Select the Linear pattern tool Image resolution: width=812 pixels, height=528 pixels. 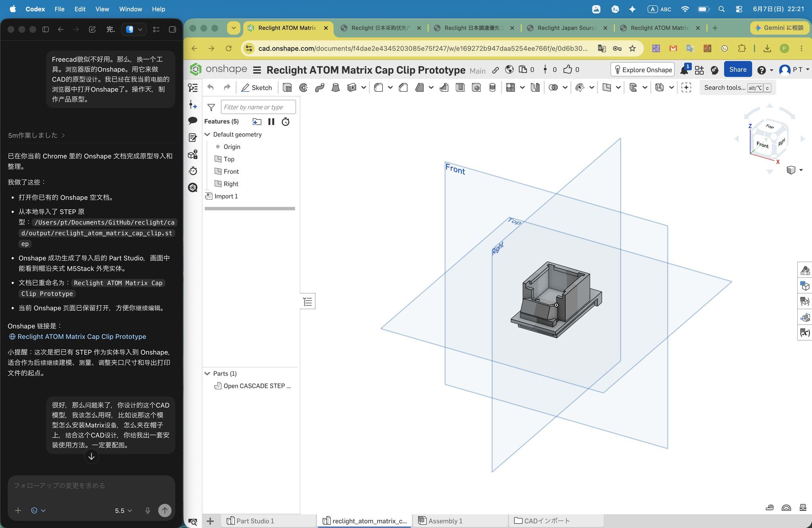(511, 88)
